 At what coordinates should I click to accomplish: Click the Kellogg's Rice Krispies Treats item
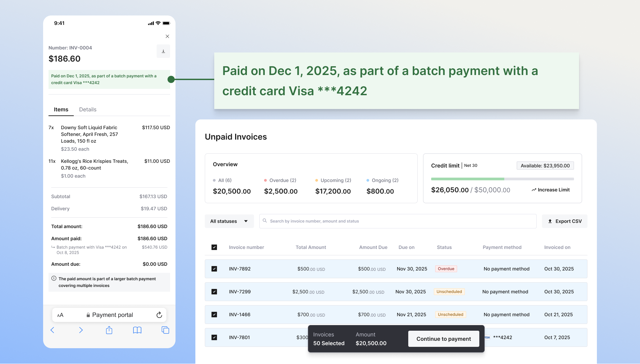pos(109,168)
